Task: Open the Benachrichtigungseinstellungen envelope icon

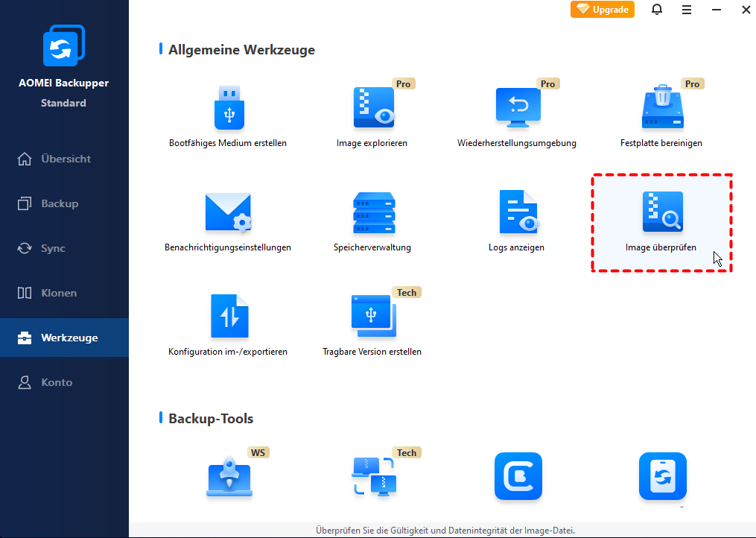Action: coord(229,213)
